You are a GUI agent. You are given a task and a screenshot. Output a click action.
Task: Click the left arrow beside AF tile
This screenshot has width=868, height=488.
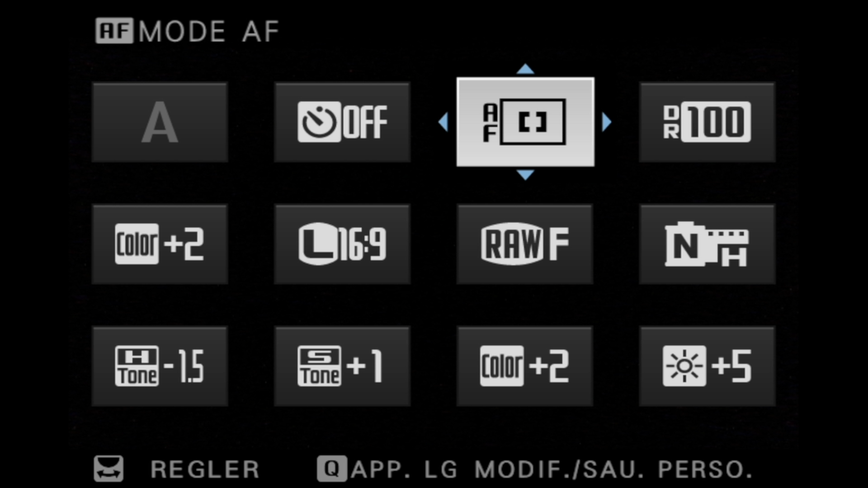coord(443,122)
